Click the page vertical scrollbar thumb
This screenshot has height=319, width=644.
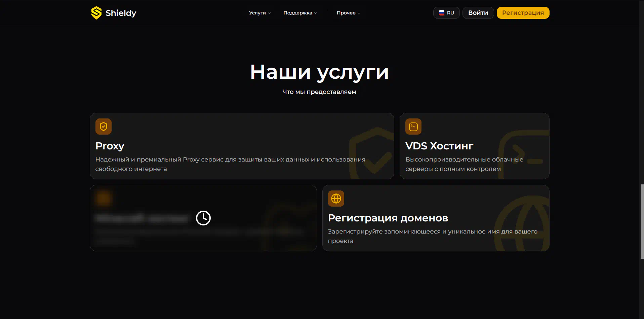click(x=642, y=221)
